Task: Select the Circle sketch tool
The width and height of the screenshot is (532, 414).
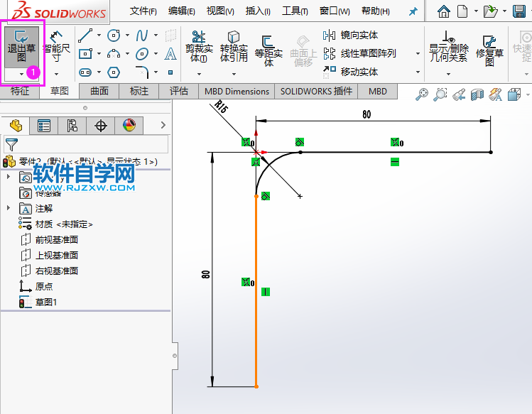Action: click(x=114, y=36)
